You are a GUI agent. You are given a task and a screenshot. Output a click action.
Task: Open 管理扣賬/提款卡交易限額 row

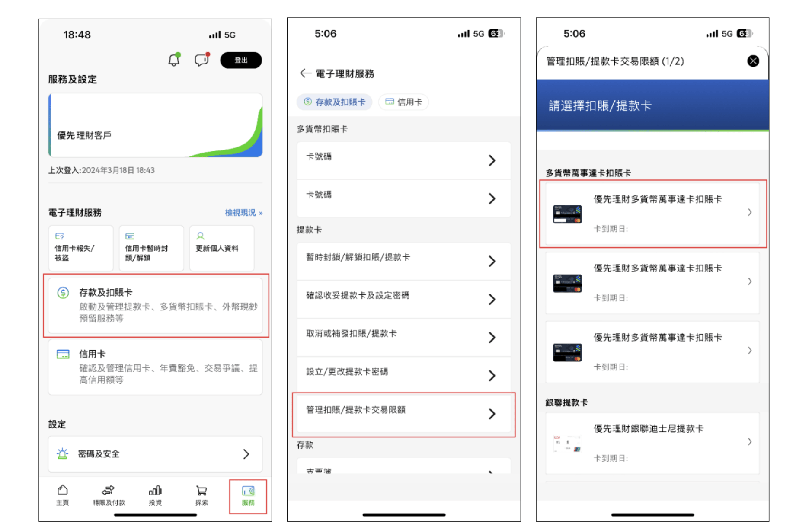[x=404, y=414]
